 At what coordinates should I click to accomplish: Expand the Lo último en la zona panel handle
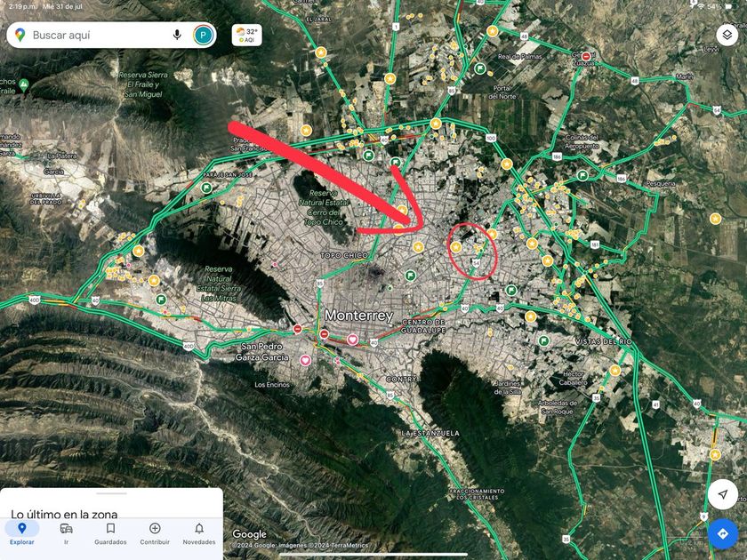[x=111, y=494]
